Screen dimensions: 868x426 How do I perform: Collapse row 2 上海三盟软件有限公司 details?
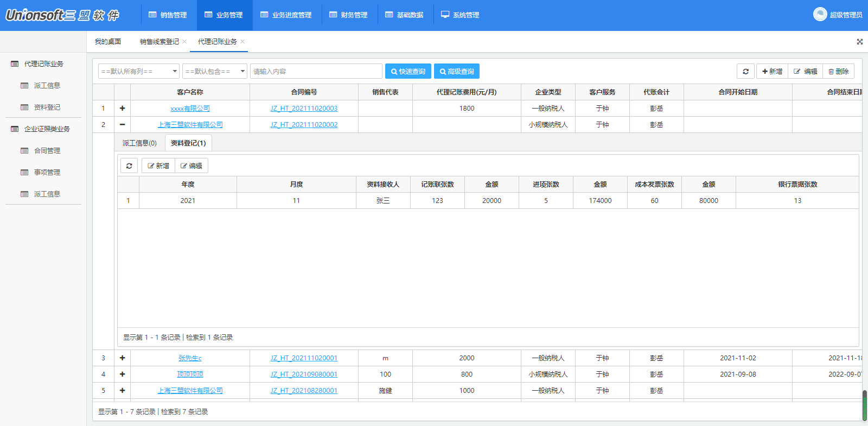pos(123,125)
